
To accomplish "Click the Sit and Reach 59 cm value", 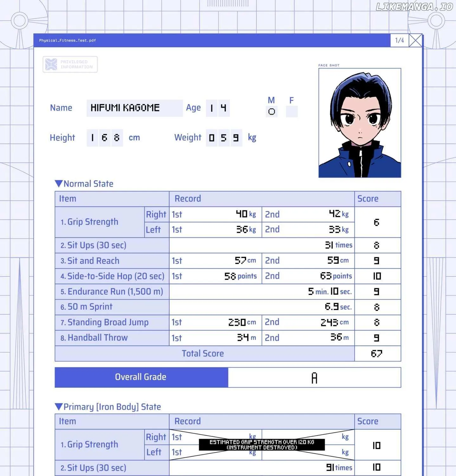I will pyautogui.click(x=338, y=260).
